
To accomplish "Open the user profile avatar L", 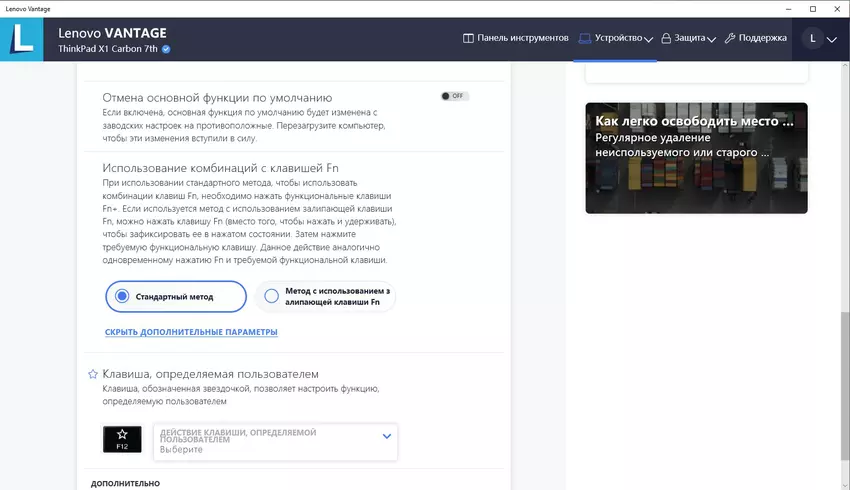I will [812, 39].
